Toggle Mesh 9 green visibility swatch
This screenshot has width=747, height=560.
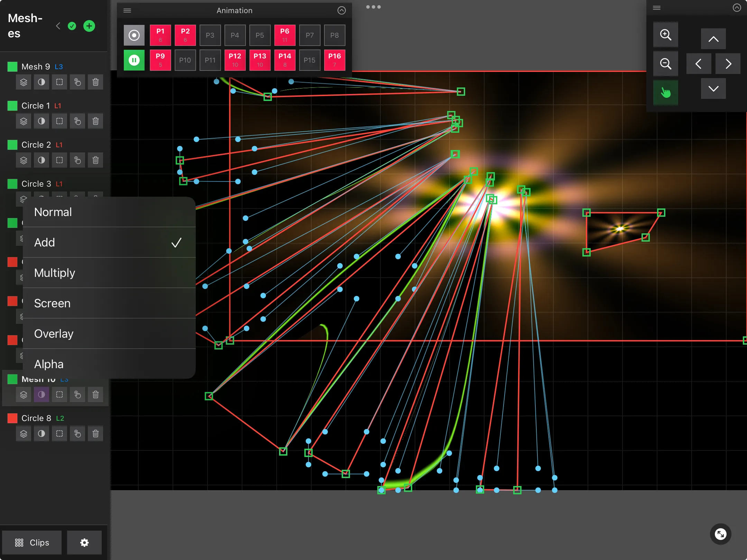pyautogui.click(x=12, y=67)
